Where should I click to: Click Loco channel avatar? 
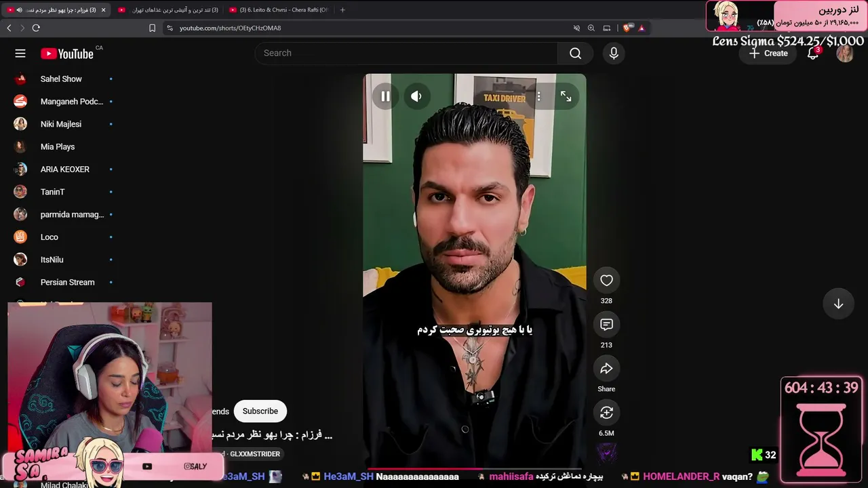coord(20,237)
